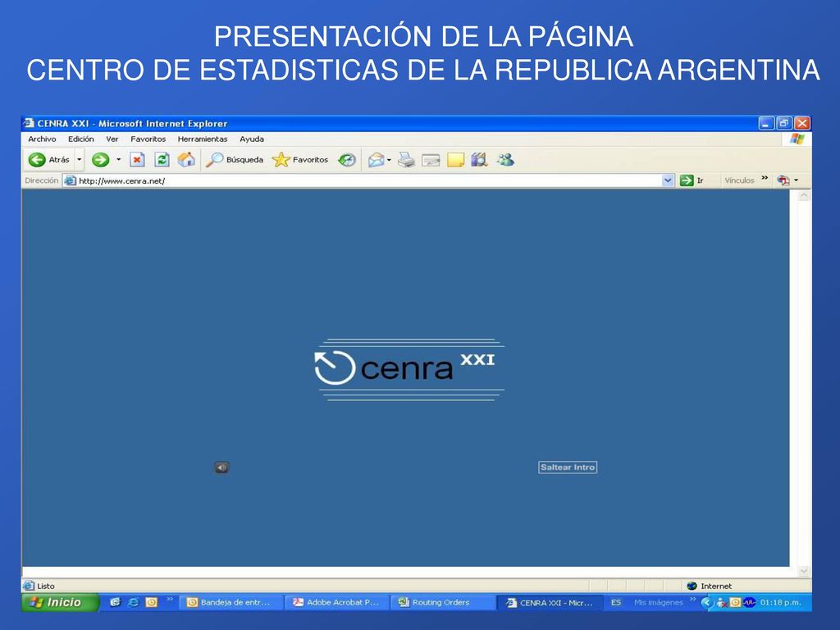Click the orange Outlook icon in the system tray
Screen dimensions: 840x630
point(735,603)
